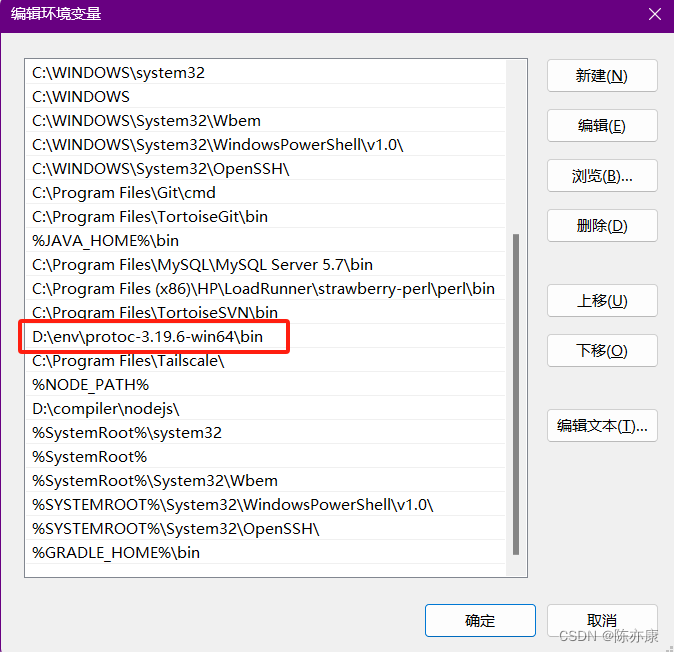Image resolution: width=674 pixels, height=652 pixels.
Task: Select the %NODE_PATH% entry
Action: click(x=265, y=385)
